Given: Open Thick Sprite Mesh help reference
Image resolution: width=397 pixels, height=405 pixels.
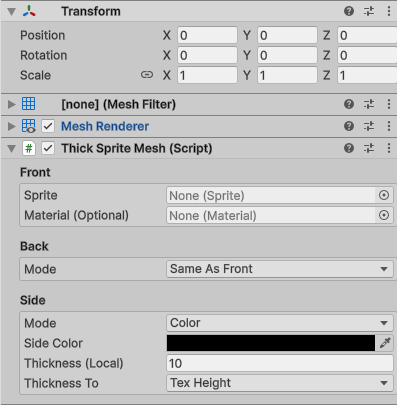Looking at the screenshot, I should tap(349, 148).
